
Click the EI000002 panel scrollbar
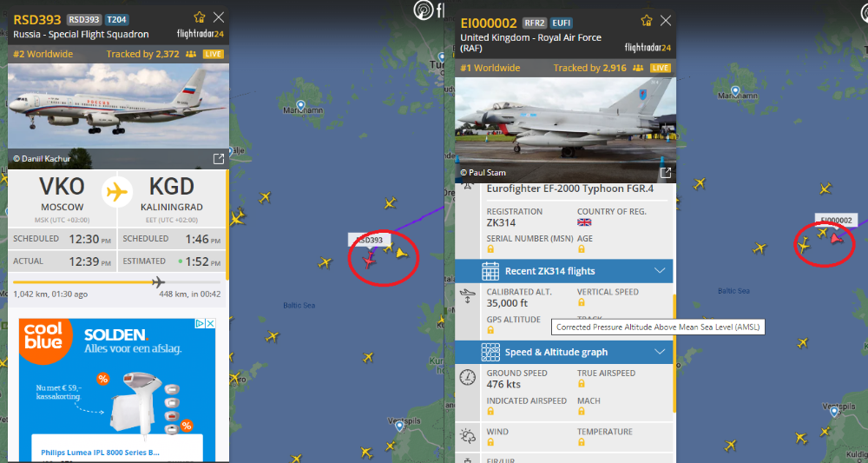click(674, 354)
